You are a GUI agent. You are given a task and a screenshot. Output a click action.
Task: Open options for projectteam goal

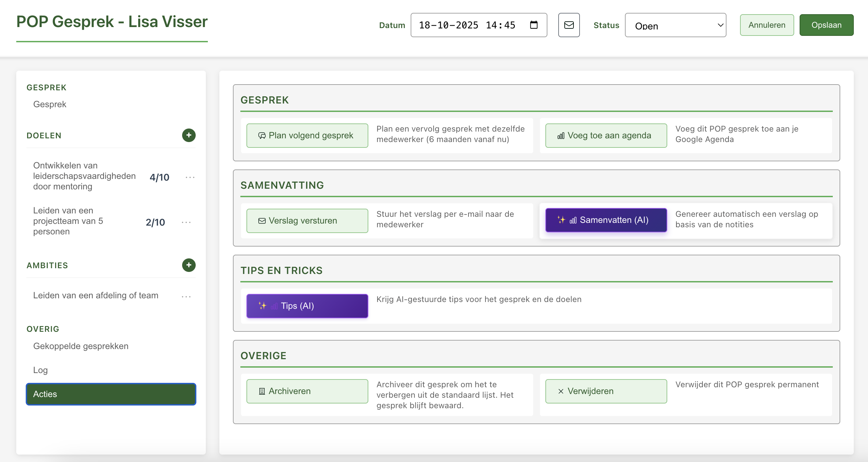[186, 222]
